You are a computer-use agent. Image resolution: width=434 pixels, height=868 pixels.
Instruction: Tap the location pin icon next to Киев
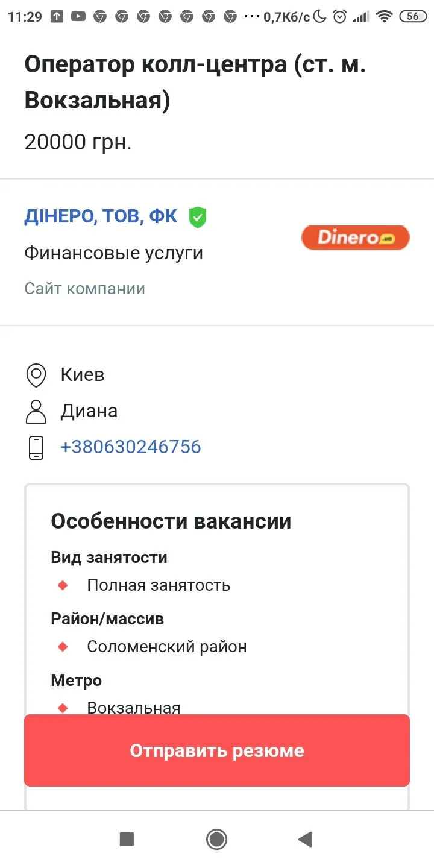point(36,375)
